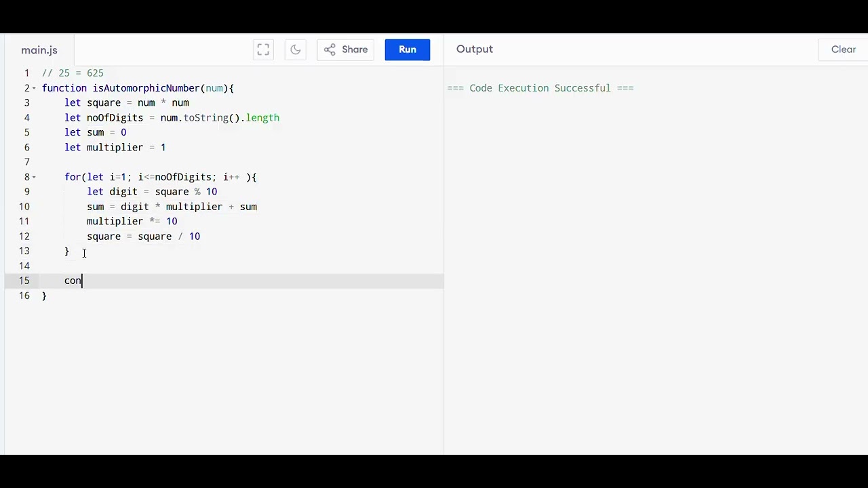Click line number 16 in gutter
The image size is (868, 488).
tap(24, 296)
